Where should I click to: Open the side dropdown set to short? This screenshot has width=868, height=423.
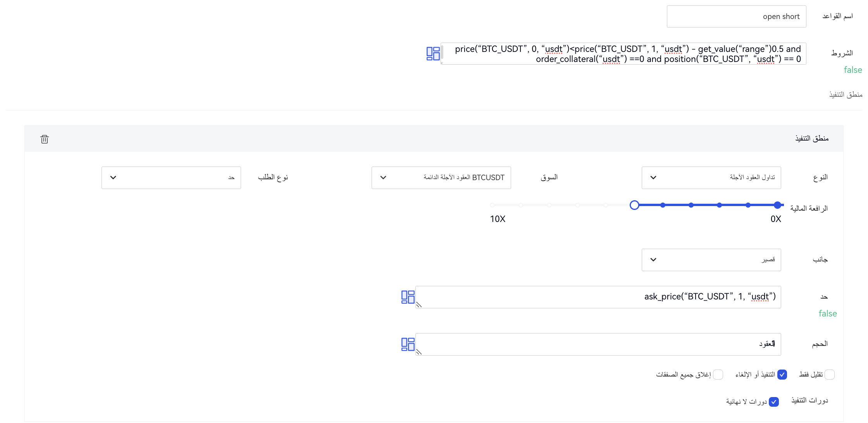point(711,260)
